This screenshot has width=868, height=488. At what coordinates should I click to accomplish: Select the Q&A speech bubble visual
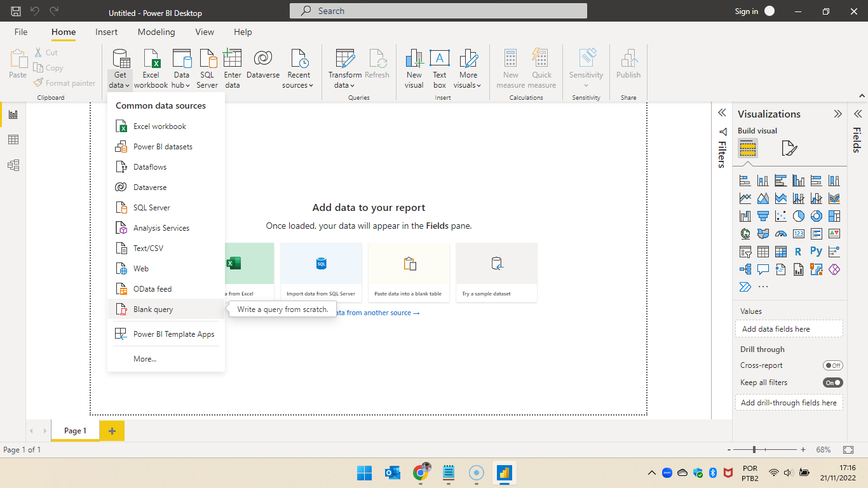763,269
